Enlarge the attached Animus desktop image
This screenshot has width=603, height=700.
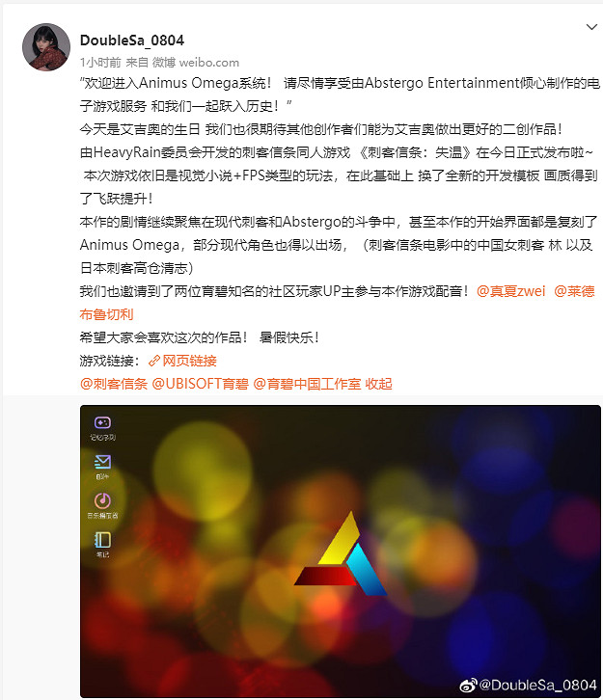(x=341, y=551)
